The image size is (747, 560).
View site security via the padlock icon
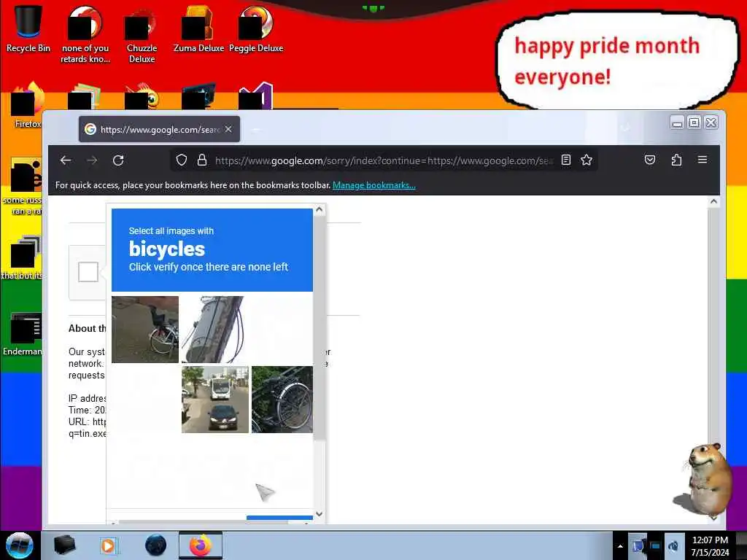point(202,160)
